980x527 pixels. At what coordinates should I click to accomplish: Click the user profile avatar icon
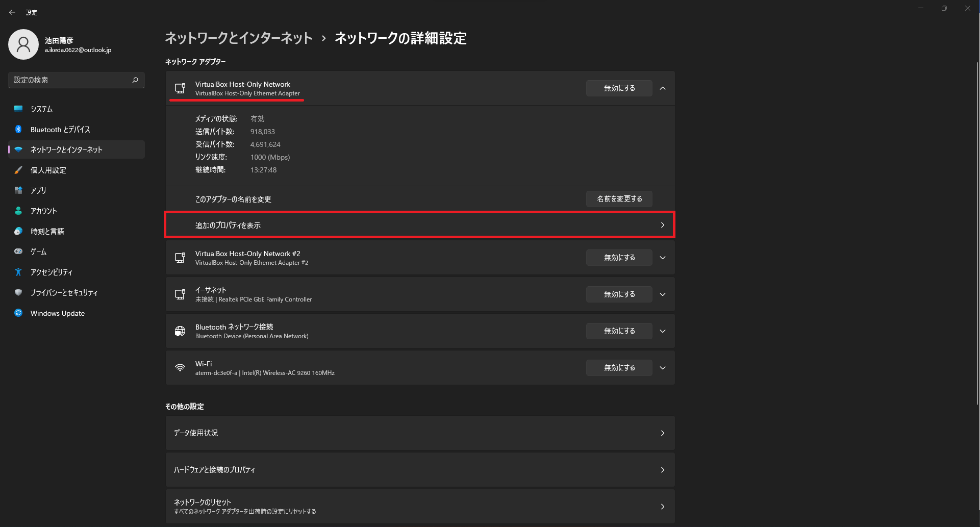point(23,44)
